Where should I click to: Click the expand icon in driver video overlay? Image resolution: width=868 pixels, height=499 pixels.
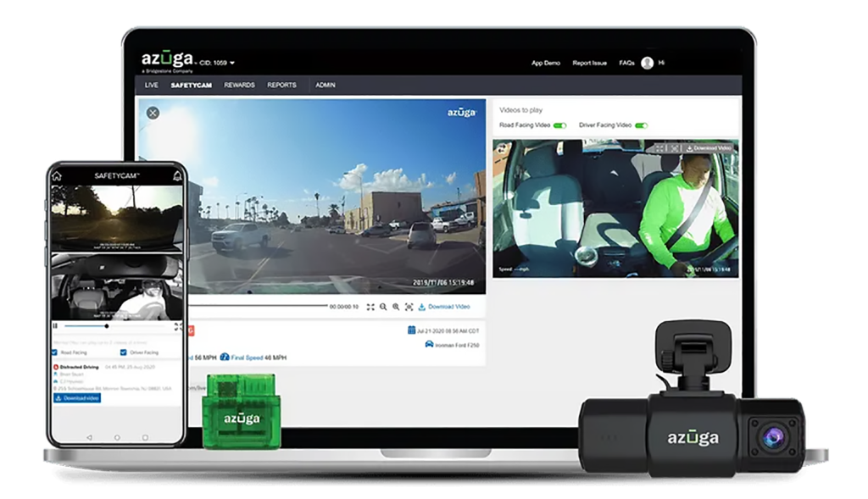tap(659, 148)
